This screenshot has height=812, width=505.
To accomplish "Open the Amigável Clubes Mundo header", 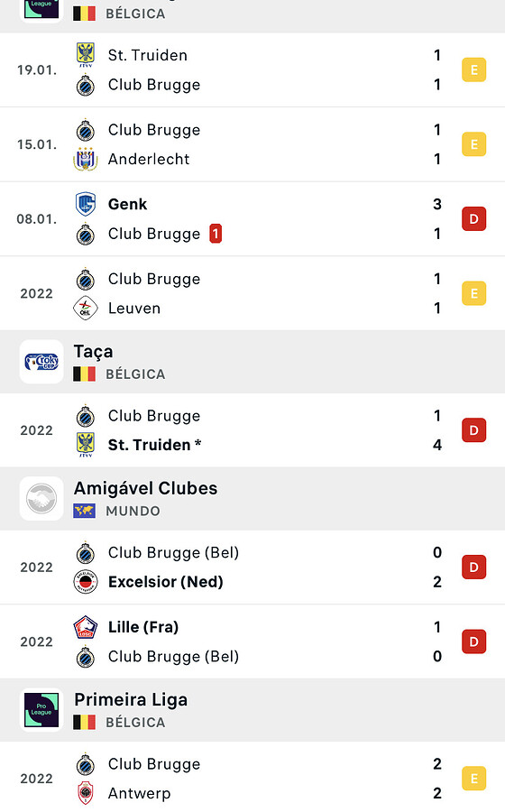I will click(252, 499).
